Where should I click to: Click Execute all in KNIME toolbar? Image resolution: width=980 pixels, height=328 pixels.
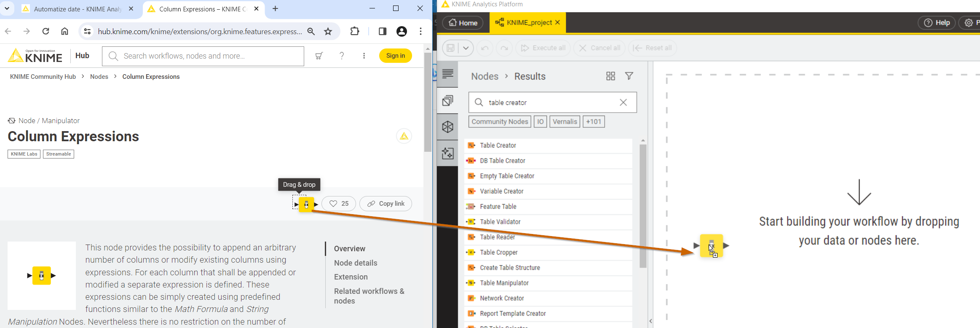(544, 48)
